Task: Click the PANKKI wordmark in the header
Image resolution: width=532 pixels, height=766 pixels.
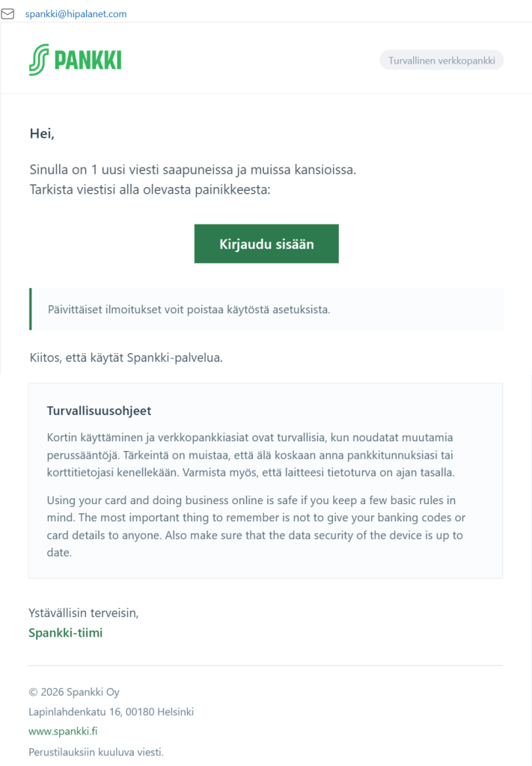Action: click(88, 61)
